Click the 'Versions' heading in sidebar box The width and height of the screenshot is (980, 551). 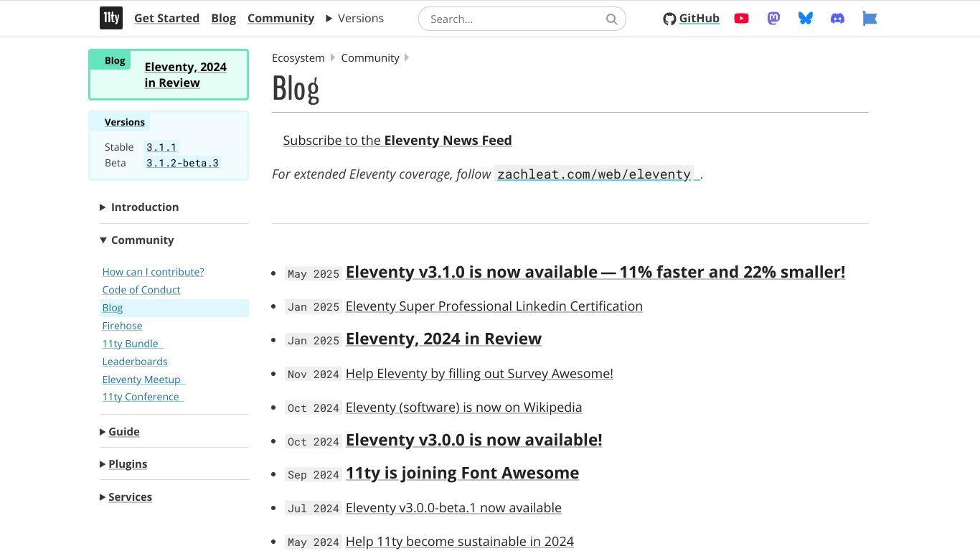(125, 122)
